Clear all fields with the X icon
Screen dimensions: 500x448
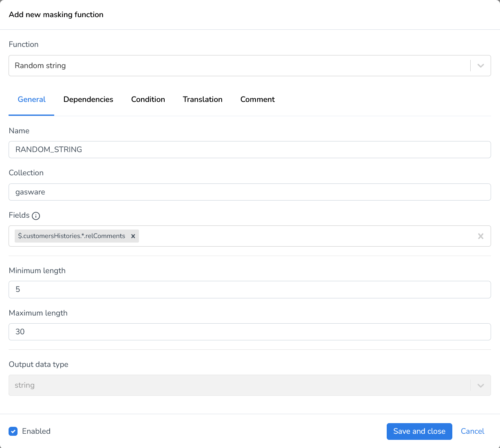(480, 236)
